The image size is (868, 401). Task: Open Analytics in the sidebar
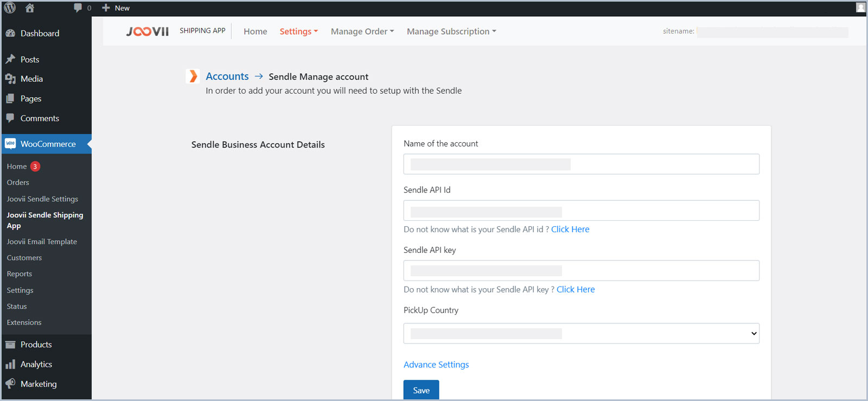36,364
